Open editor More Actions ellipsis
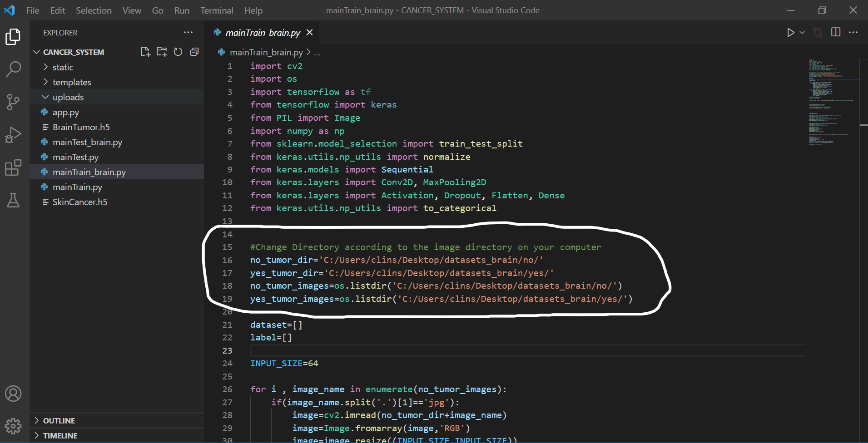Image resolution: width=868 pixels, height=443 pixels. coord(853,32)
